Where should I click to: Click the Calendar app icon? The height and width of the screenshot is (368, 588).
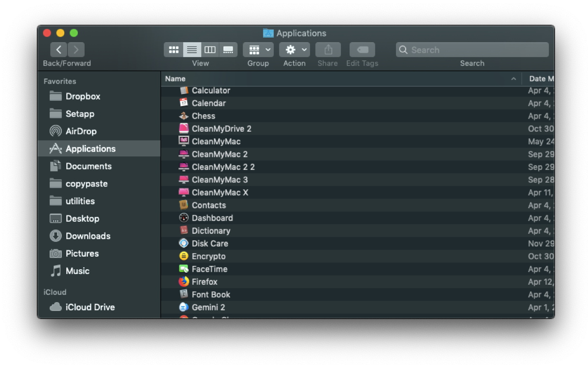coord(184,103)
